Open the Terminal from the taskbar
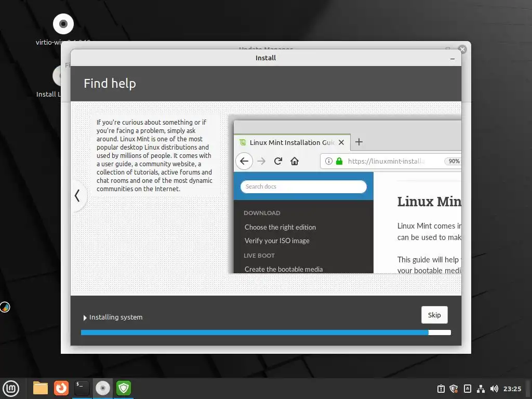The width and height of the screenshot is (532, 399). 82,388
